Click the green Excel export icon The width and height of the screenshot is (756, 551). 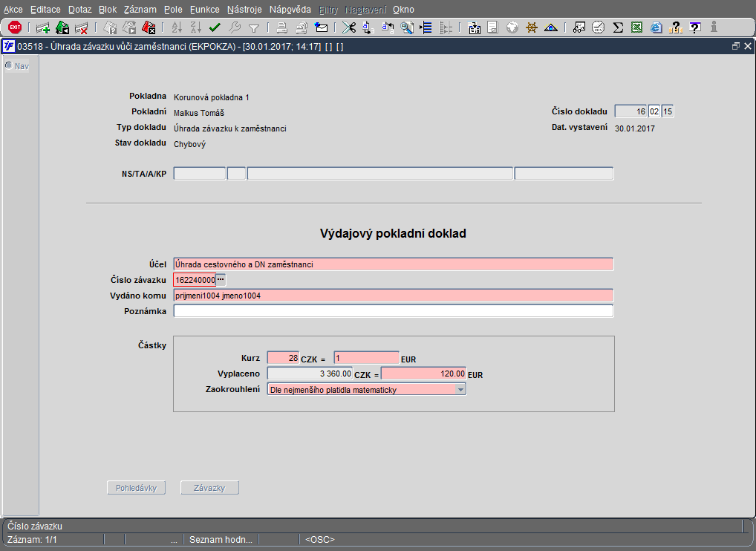636,27
